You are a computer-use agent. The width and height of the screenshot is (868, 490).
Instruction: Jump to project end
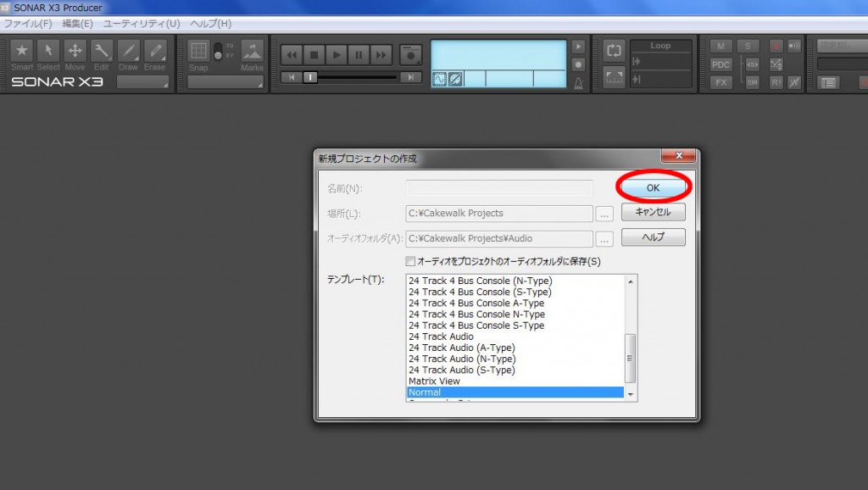click(411, 77)
